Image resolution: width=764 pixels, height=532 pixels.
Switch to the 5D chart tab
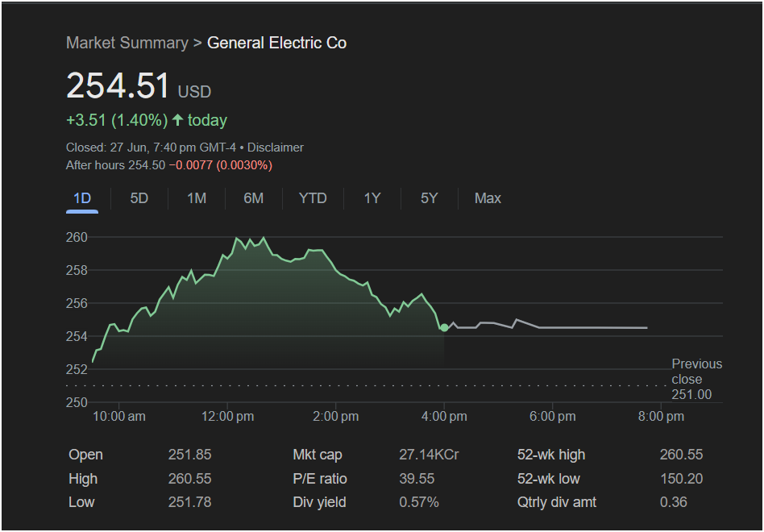[139, 198]
